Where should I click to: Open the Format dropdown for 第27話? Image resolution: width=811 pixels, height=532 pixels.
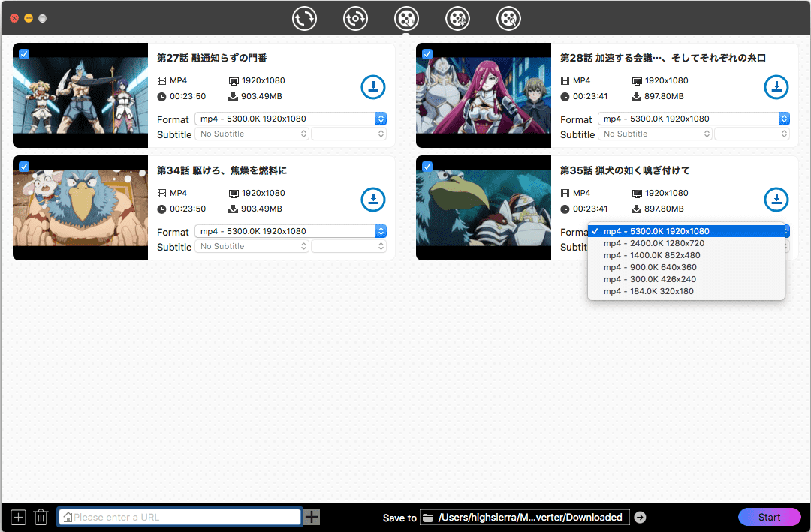(291, 119)
